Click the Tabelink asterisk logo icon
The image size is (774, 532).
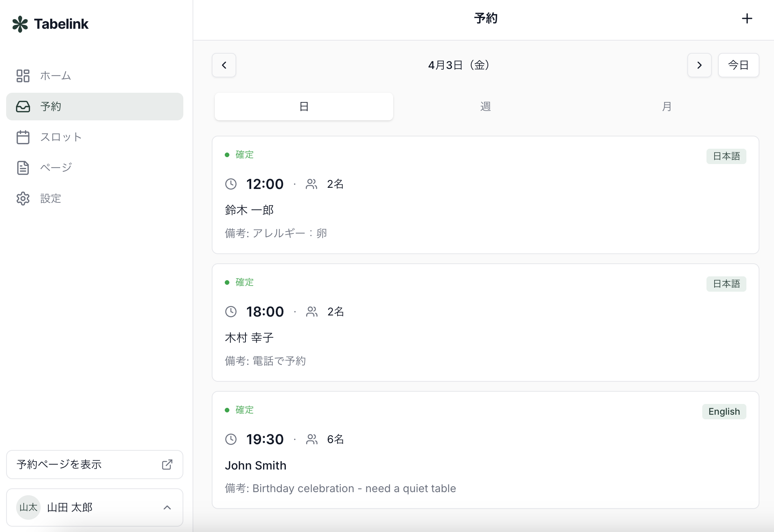coord(20,24)
